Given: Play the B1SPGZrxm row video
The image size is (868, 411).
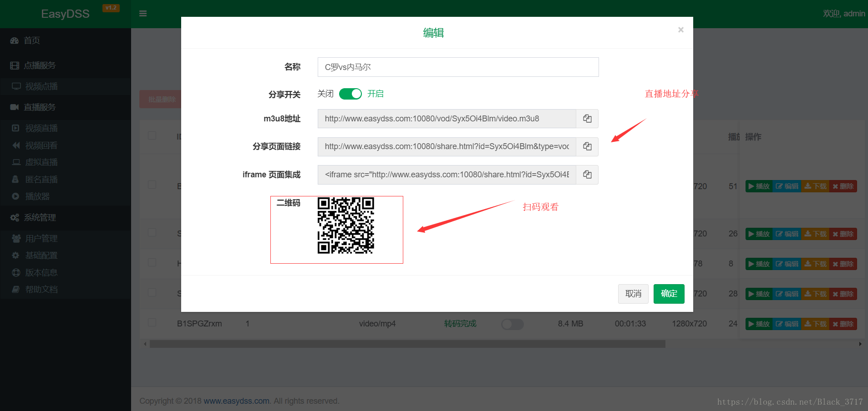Looking at the screenshot, I should click(x=759, y=324).
